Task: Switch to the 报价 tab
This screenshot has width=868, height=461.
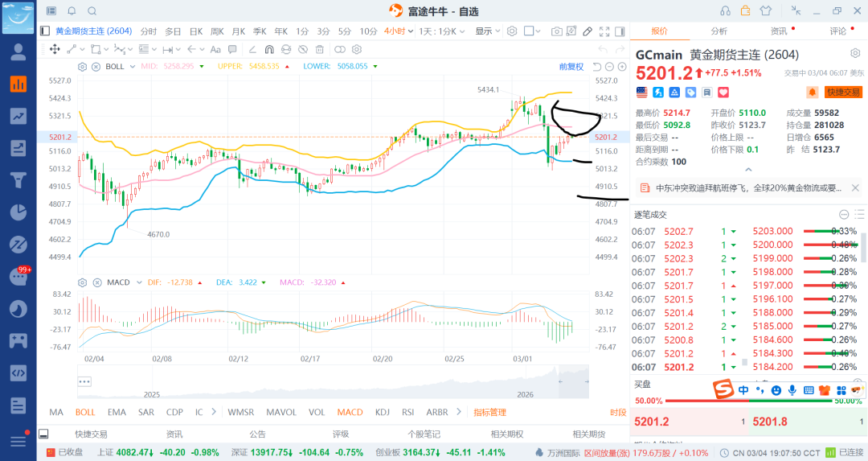Action: [659, 31]
